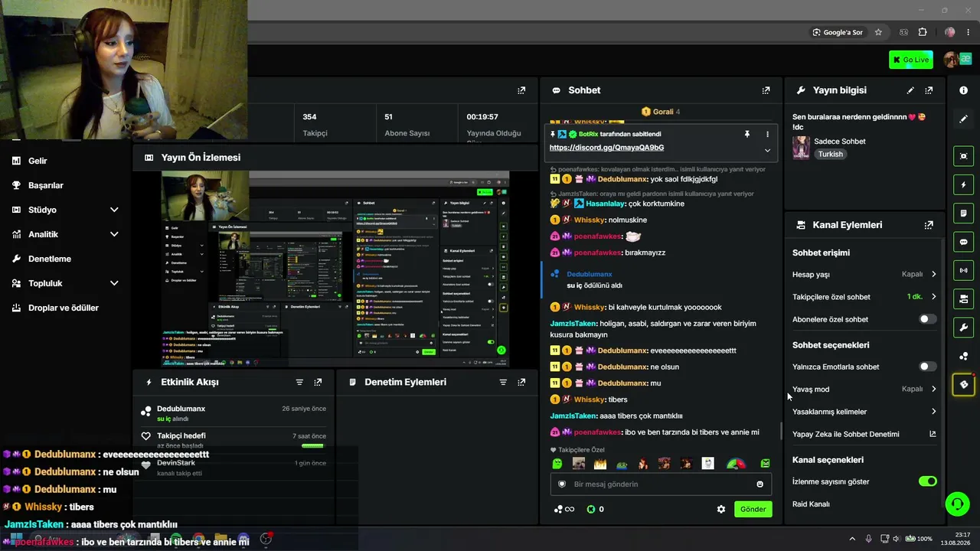Pop out the Sohbet chat panel
This screenshot has height=551, width=980.
coord(766,90)
